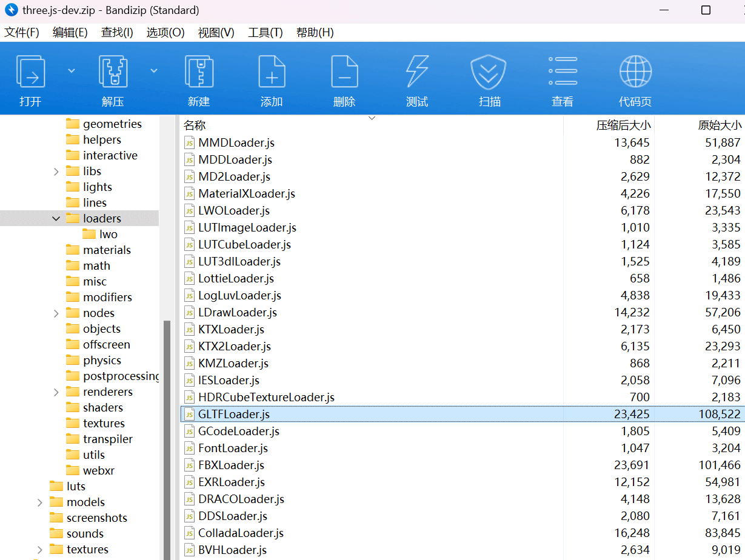Click the 扫描 (Scan) shield icon
The width and height of the screenshot is (745, 560).
click(489, 72)
